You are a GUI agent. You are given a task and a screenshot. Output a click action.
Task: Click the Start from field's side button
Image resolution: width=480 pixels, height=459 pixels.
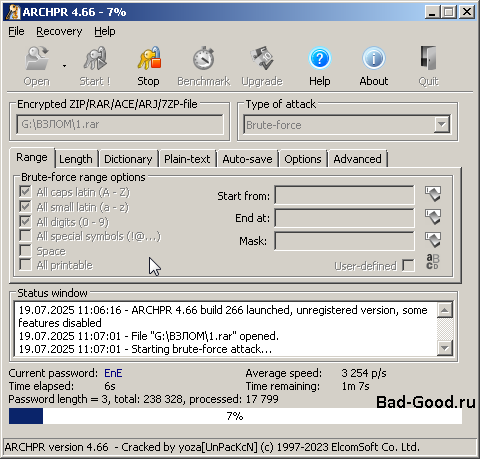tap(433, 194)
